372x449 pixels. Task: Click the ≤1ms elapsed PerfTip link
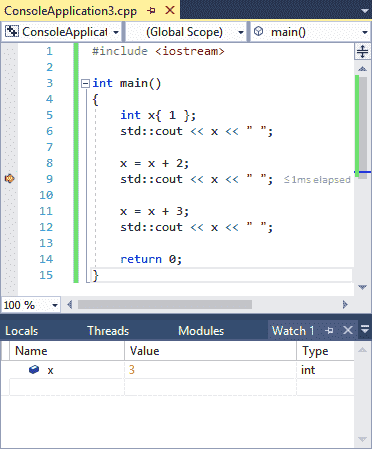point(317,180)
